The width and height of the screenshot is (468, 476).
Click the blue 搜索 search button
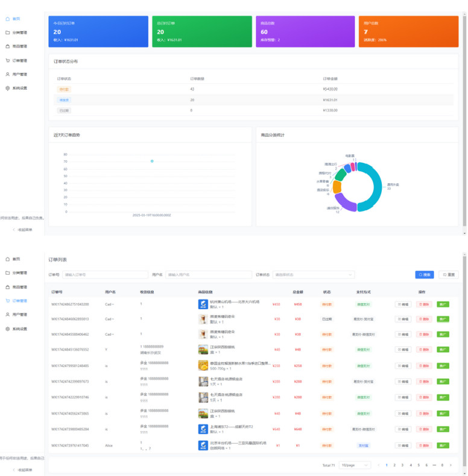click(x=424, y=275)
